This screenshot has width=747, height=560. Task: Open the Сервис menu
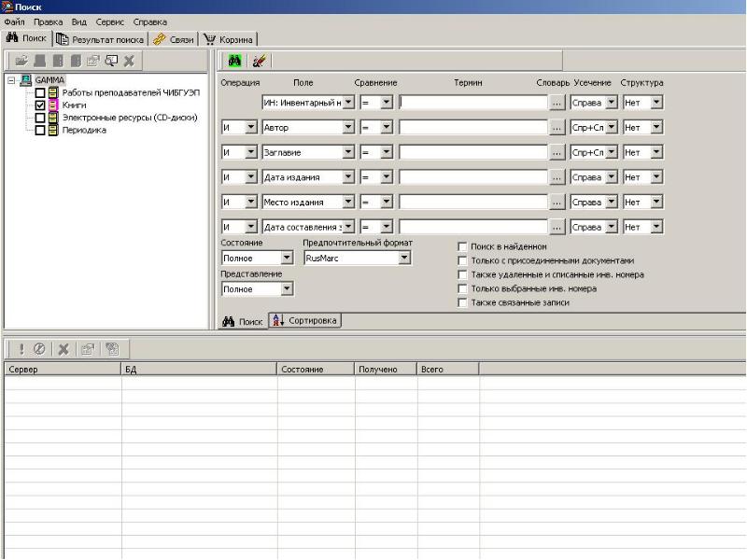pos(109,21)
